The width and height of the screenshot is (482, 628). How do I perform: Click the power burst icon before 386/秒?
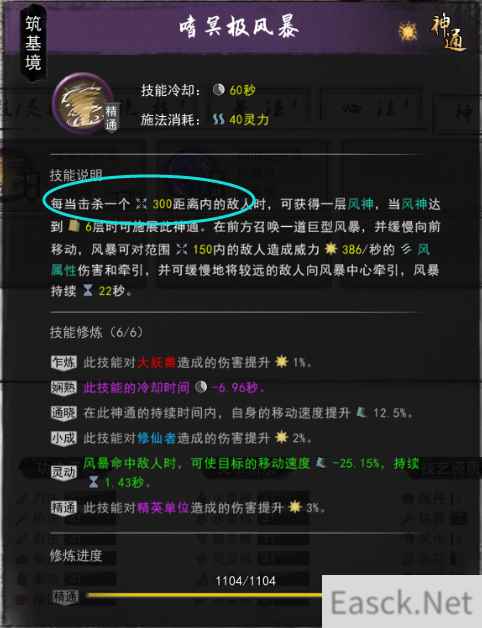click(x=331, y=249)
